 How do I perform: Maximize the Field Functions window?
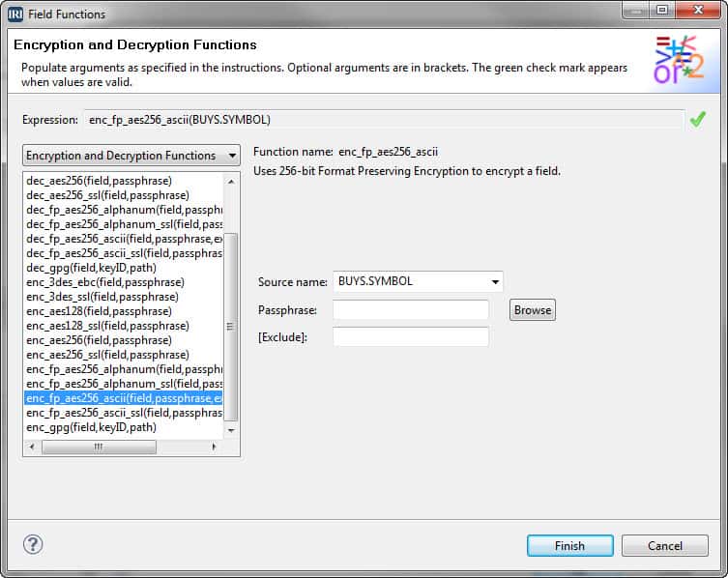click(662, 10)
